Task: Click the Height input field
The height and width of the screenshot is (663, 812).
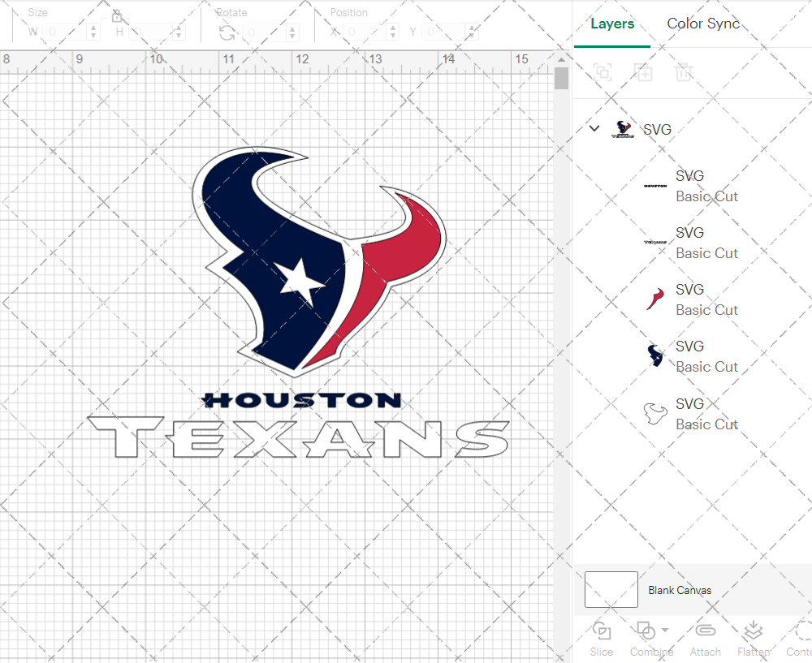Action: click(150, 32)
